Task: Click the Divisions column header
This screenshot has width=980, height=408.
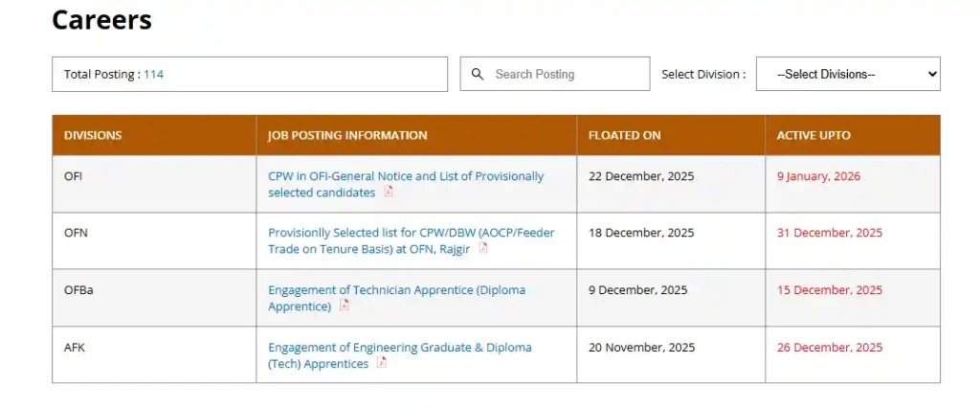Action: [x=93, y=135]
